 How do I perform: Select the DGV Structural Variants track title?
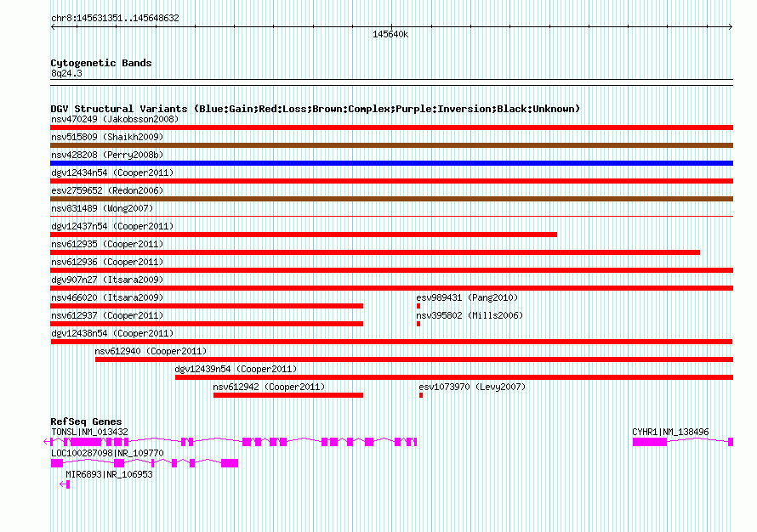pos(315,109)
